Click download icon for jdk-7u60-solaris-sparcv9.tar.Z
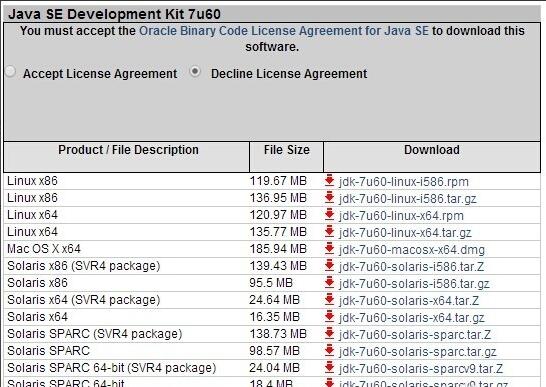Image resolution: width=546 pixels, height=387 pixels. pos(329,368)
